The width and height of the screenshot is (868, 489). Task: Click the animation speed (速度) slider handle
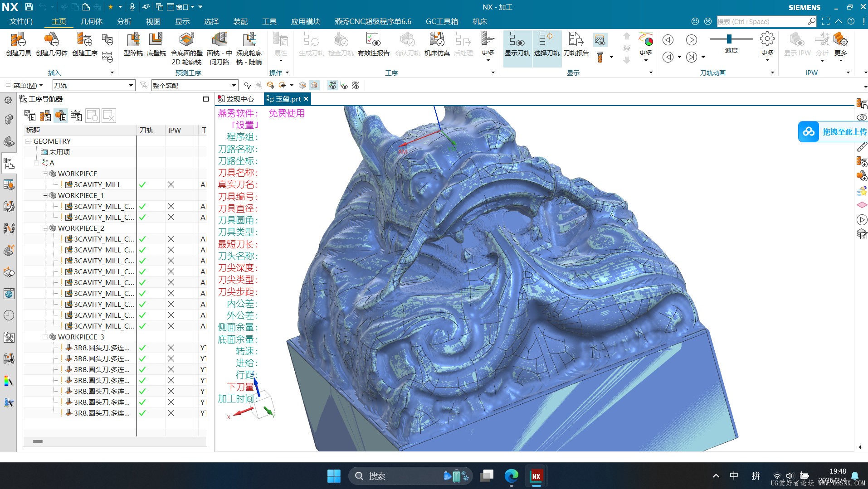pos(729,39)
